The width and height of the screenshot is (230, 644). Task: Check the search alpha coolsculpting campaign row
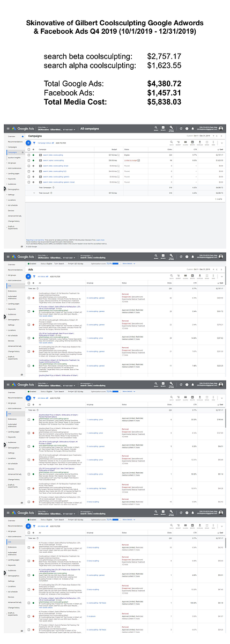click(x=28, y=160)
